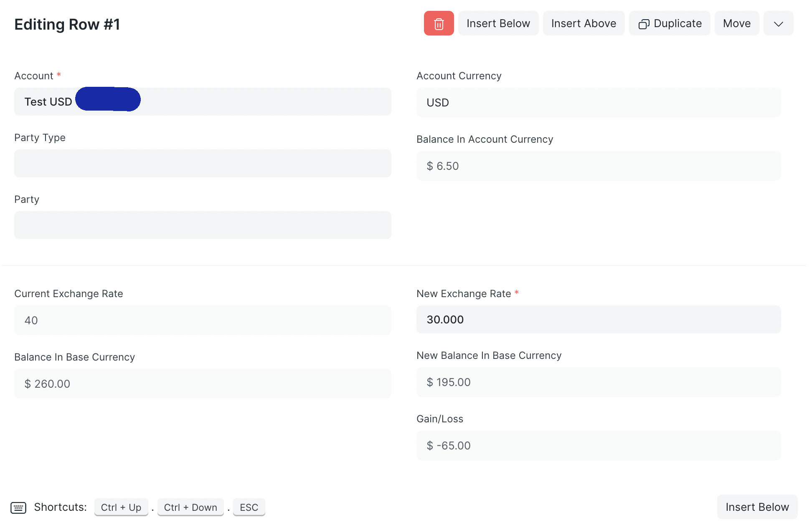Click the ESC shortcut key label

[249, 507]
